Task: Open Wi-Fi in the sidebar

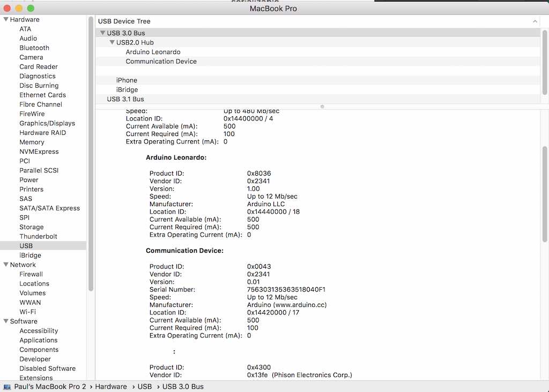Action: tap(28, 312)
